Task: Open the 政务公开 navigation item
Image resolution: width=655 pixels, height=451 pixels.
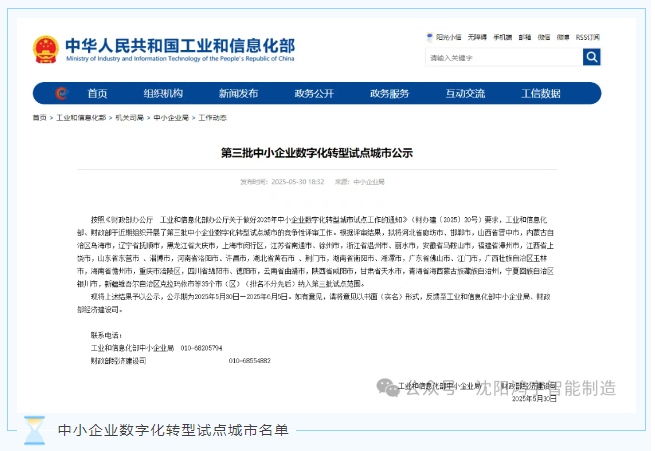Action: (x=314, y=94)
